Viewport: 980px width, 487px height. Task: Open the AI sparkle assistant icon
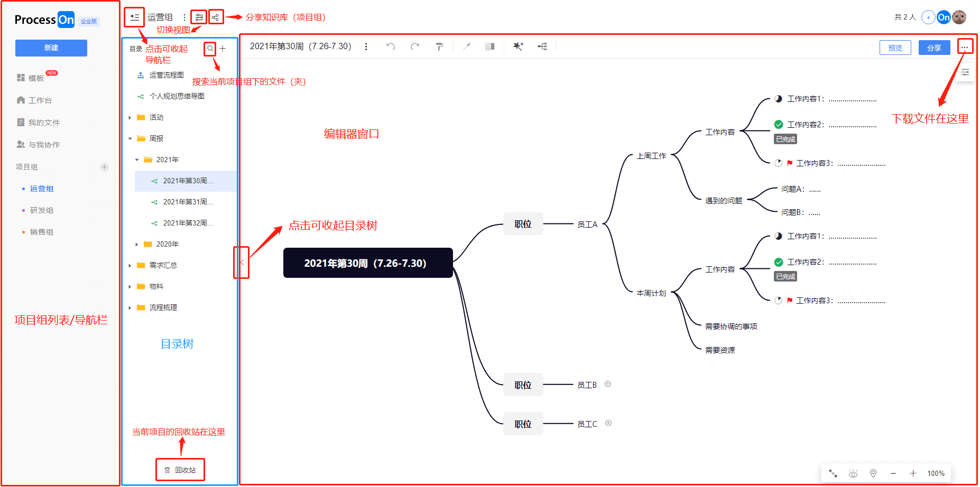(518, 46)
